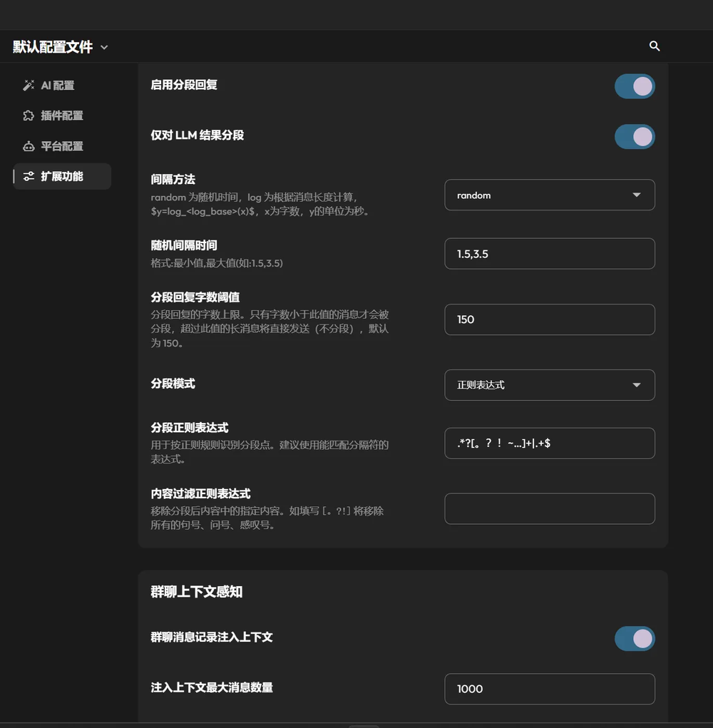Click the 间隔方法 label text
713x728 pixels.
click(x=173, y=179)
